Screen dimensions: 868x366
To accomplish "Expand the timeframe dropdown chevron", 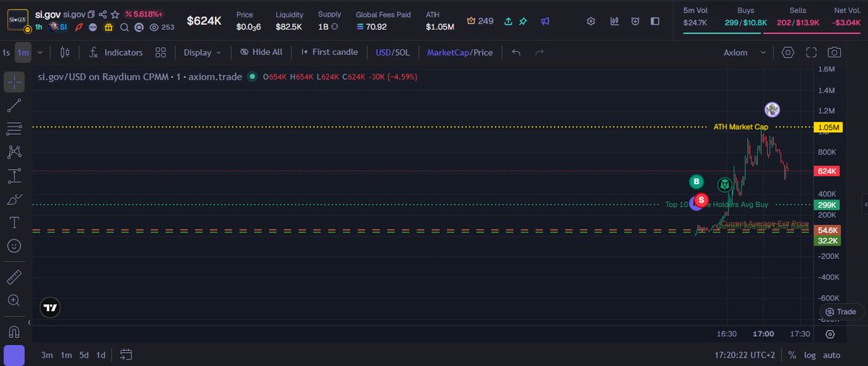I will (x=40, y=52).
